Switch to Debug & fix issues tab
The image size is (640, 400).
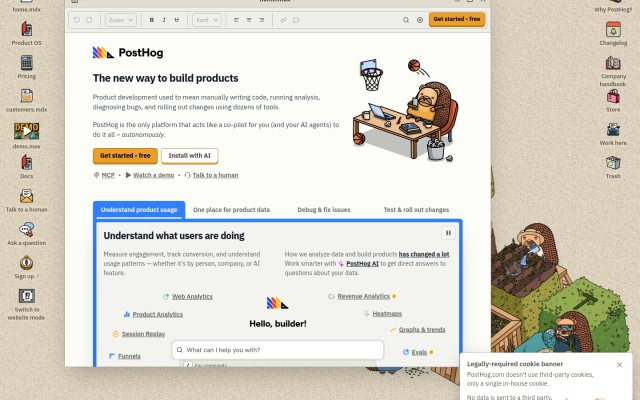tap(324, 209)
